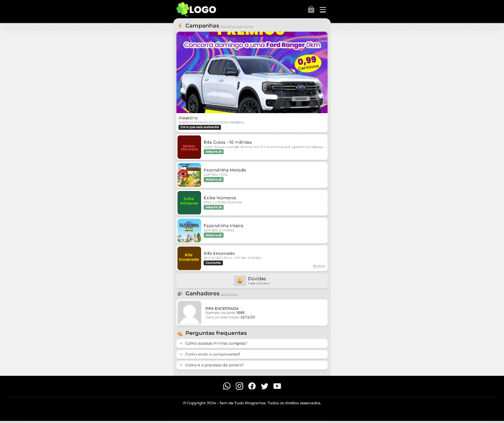Viewport: 504px width, 423px height.
Task: Click the 'Campanhas' section heading
Action: click(202, 26)
